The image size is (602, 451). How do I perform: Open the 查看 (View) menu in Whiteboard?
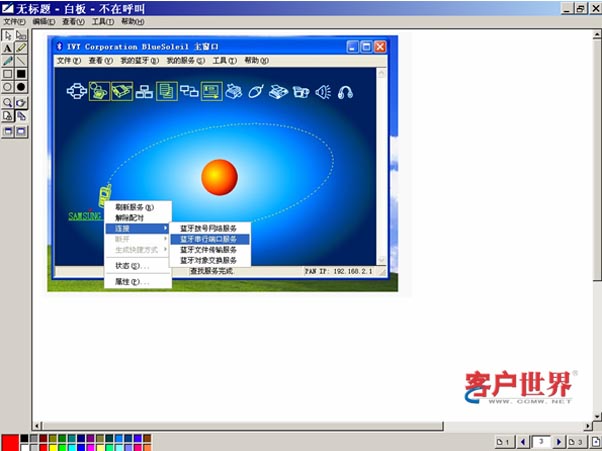[x=73, y=20]
